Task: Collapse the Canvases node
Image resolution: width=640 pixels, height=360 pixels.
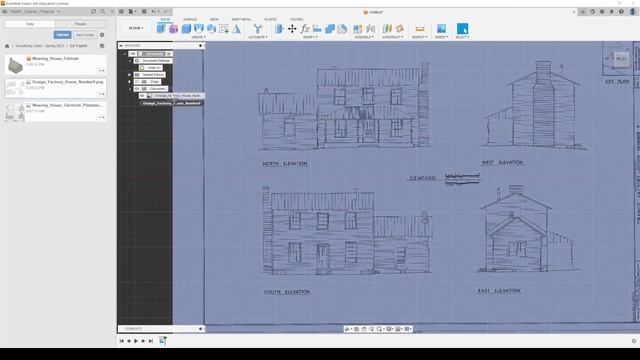Action: 130,89
